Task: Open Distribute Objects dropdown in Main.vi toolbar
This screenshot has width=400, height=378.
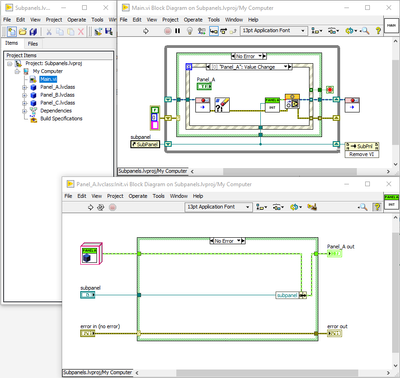Action: click(x=333, y=31)
